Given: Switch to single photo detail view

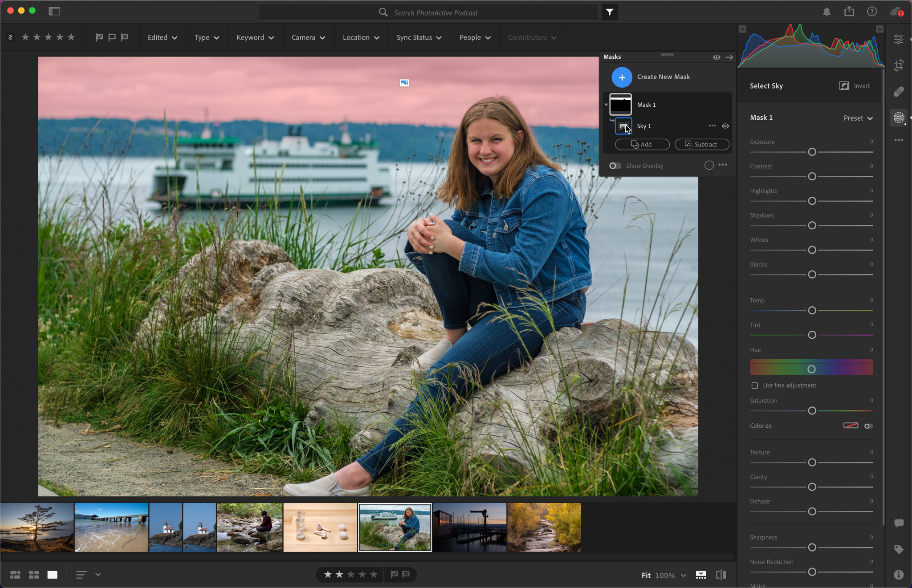Looking at the screenshot, I should click(x=53, y=575).
